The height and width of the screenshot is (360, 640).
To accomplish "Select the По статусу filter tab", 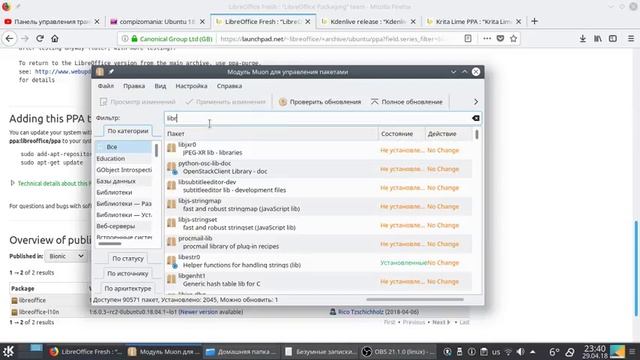I will pos(128,258).
